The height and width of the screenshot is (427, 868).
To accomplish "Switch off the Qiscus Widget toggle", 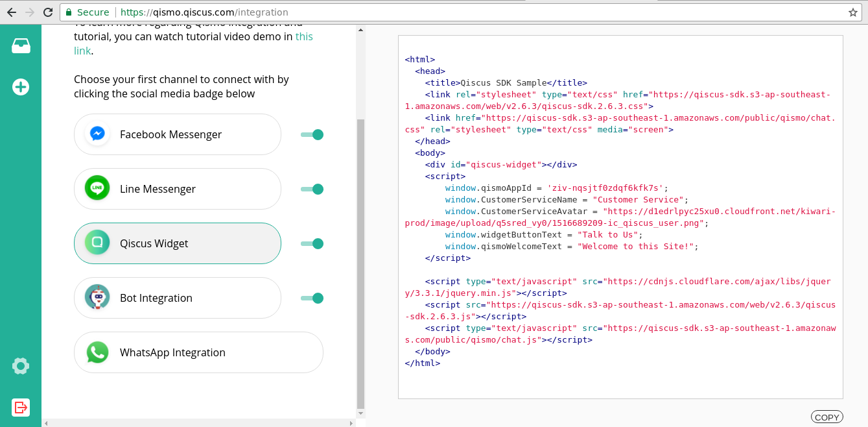I will [x=312, y=243].
